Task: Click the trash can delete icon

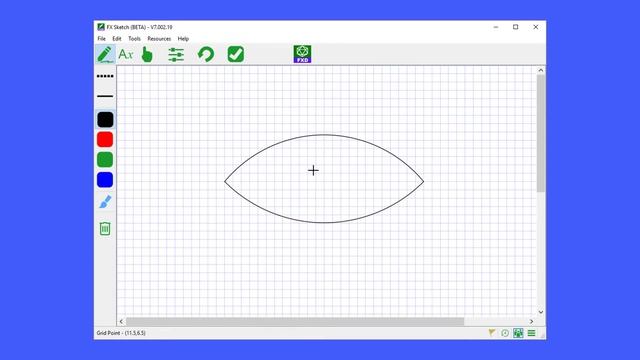Action: tap(105, 228)
